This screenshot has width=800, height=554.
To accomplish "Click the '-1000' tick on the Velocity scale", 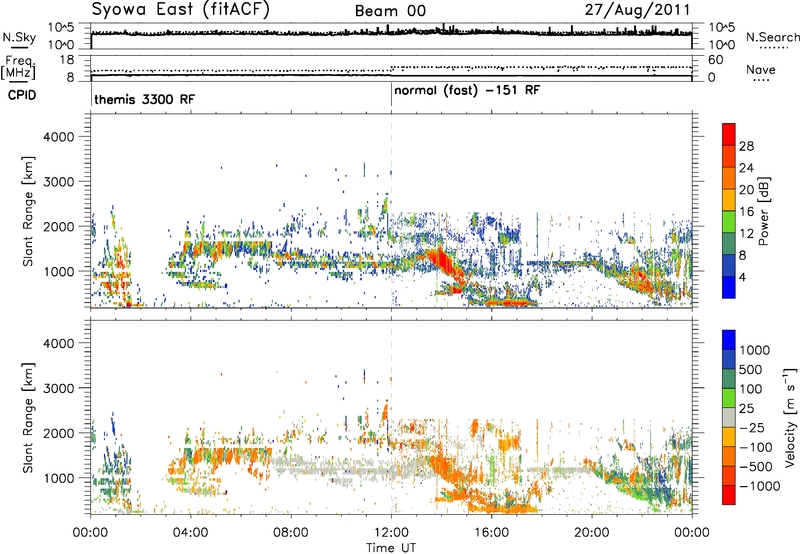I will (x=759, y=486).
